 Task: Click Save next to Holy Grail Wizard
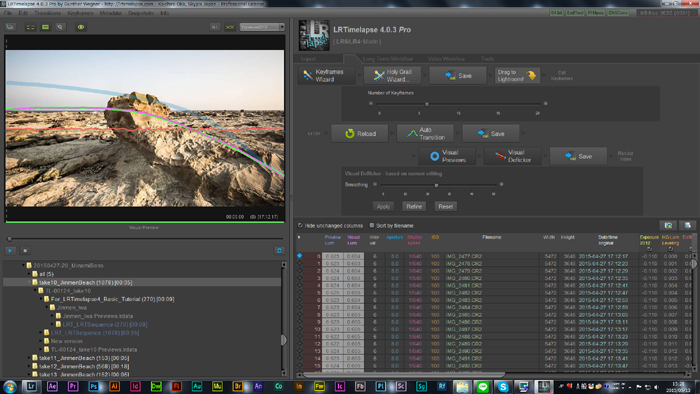pos(458,75)
